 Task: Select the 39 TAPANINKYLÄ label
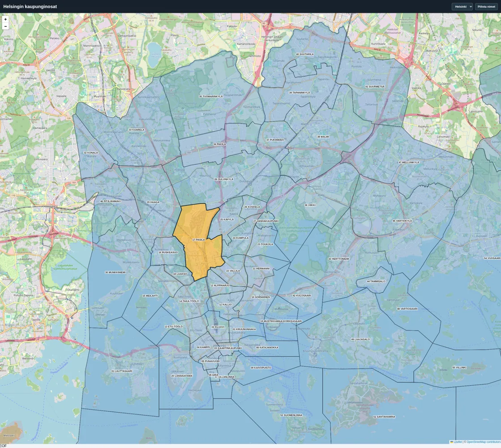click(300, 93)
